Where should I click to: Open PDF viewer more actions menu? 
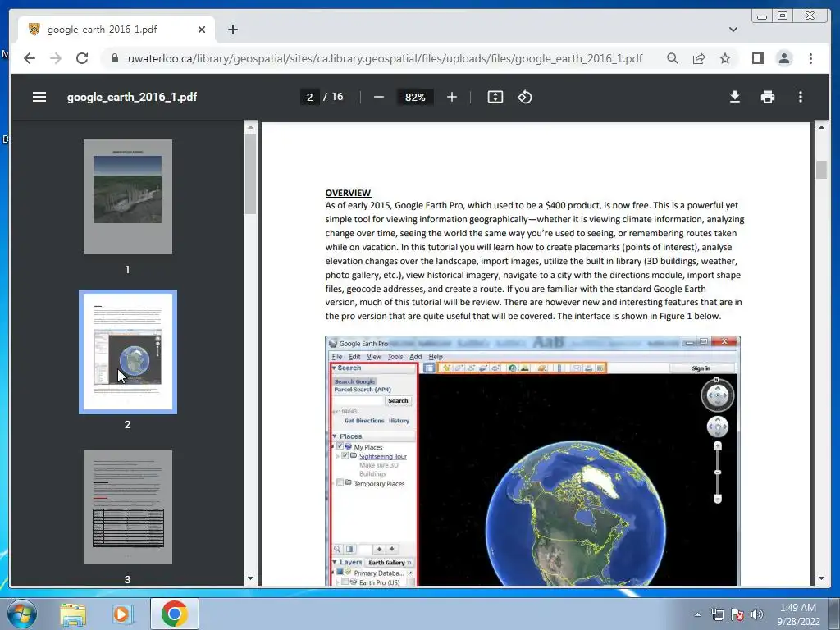(801, 97)
